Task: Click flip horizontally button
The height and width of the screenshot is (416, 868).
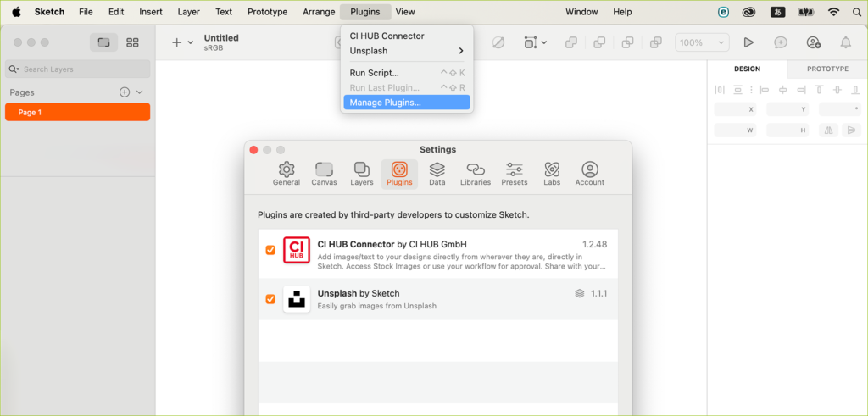Action: pyautogui.click(x=829, y=130)
